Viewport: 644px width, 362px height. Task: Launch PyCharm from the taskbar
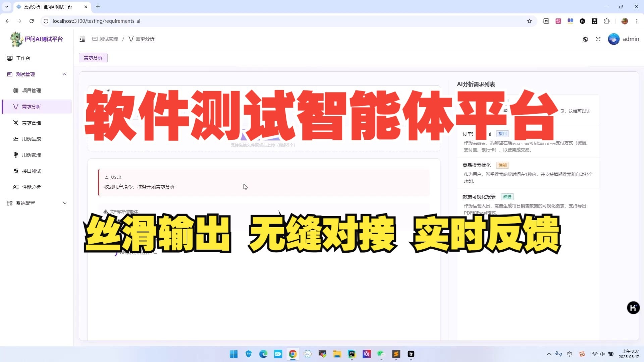pyautogui.click(x=352, y=354)
